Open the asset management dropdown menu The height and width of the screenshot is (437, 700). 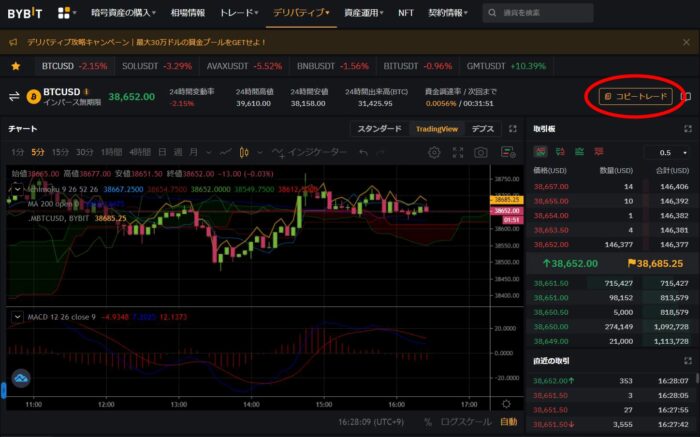point(363,13)
